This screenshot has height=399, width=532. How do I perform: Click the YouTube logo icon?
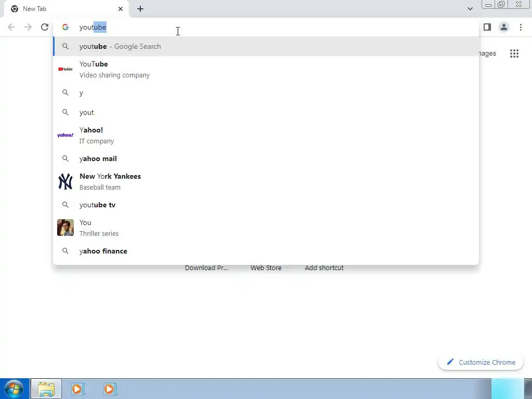(65, 69)
